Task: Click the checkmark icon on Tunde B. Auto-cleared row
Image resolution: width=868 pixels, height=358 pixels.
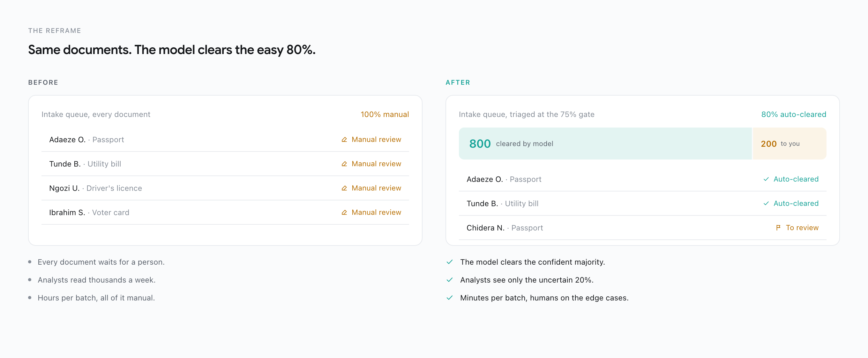Action: pyautogui.click(x=766, y=204)
